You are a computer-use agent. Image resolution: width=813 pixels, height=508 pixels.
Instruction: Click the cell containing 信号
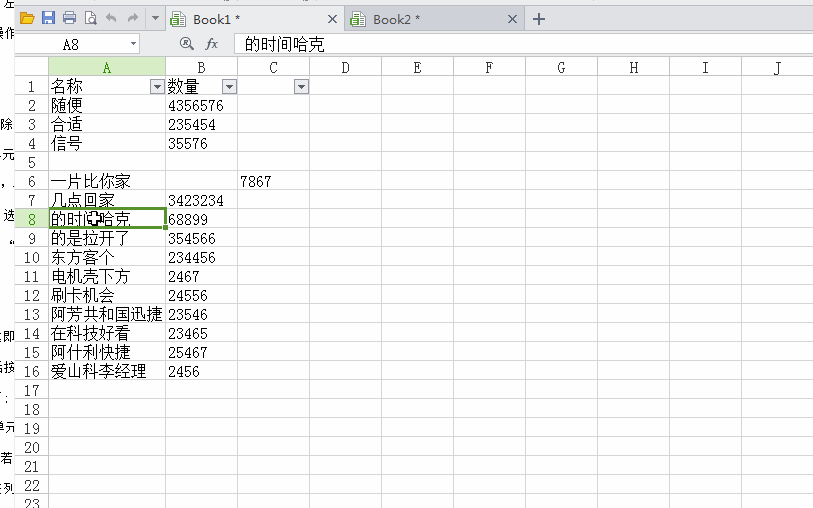[x=107, y=144]
